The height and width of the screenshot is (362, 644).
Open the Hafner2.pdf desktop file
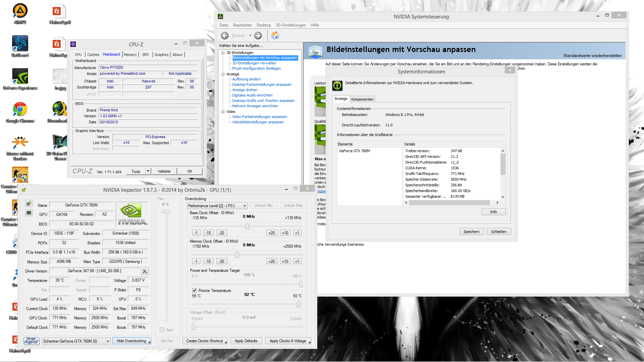60,13
